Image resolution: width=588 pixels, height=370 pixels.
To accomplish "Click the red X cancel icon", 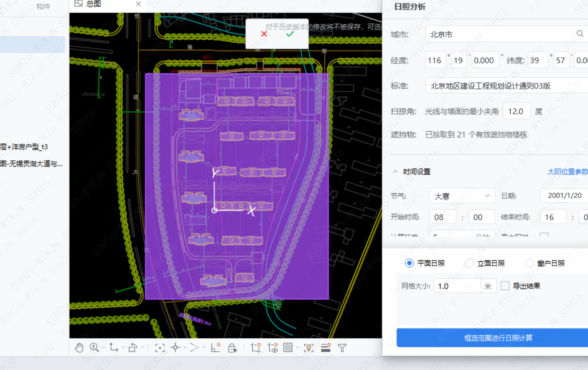I will [264, 34].
